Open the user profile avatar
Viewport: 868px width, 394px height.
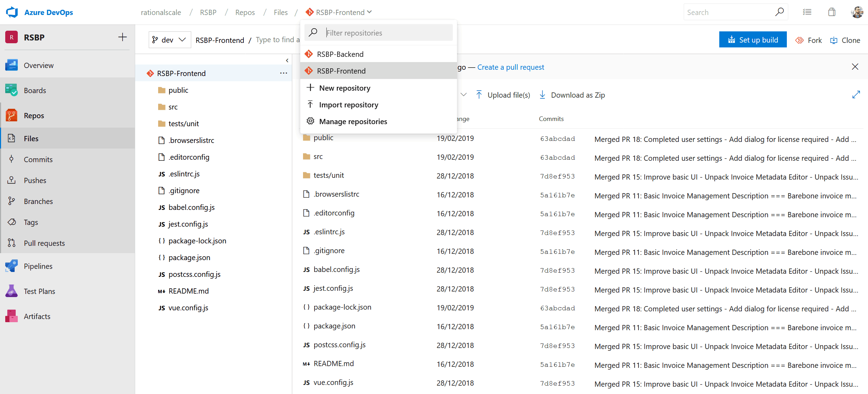click(857, 12)
